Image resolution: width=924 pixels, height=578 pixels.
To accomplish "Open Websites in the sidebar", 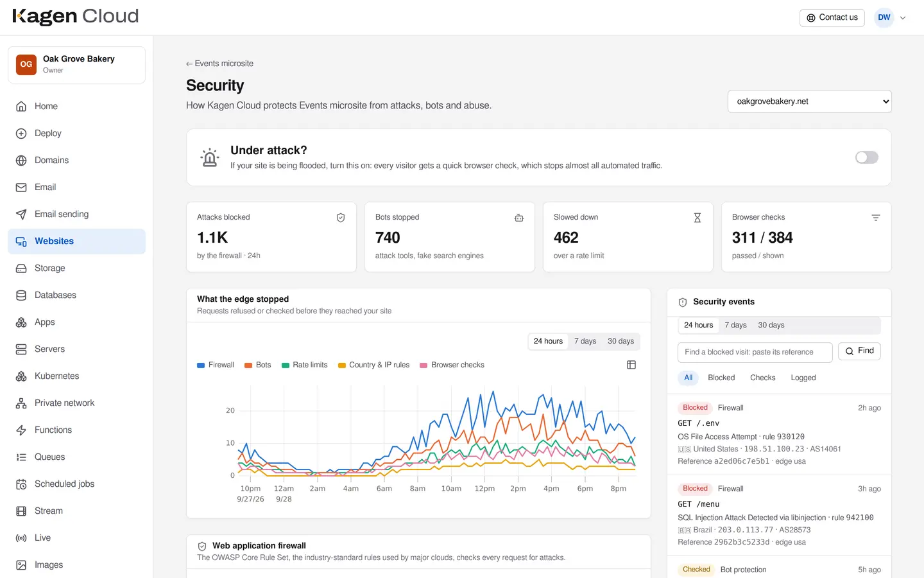I will point(77,241).
